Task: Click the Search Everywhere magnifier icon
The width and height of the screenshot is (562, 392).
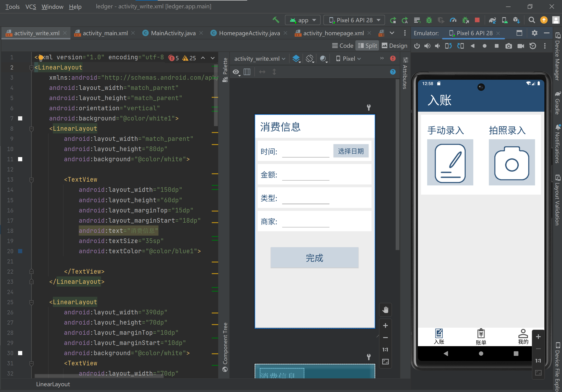Action: coord(532,20)
